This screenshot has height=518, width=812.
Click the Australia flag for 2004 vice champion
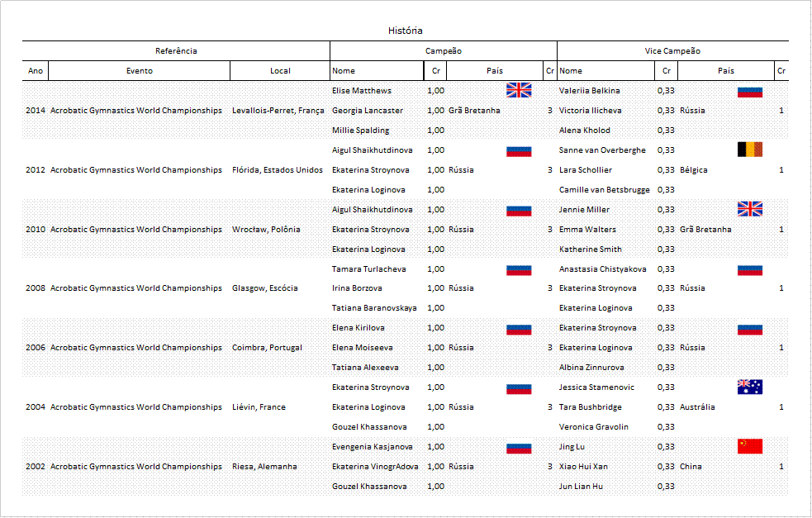[x=750, y=387]
